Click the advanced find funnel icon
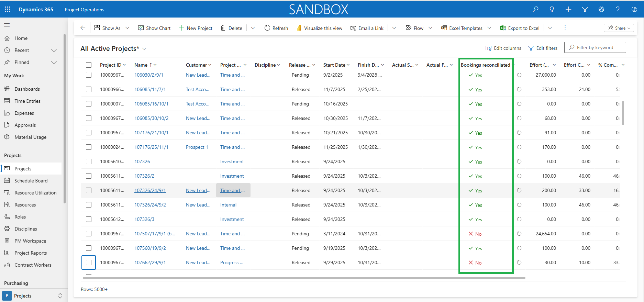The image size is (644, 302). (585, 9)
